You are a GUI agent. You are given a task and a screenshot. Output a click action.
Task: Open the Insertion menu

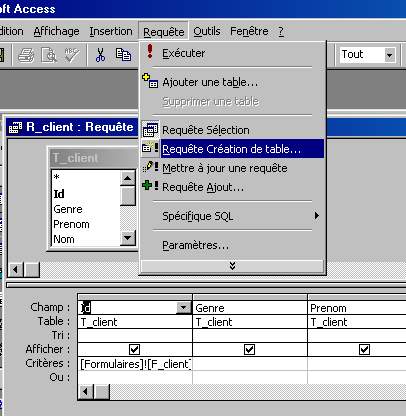(x=111, y=31)
